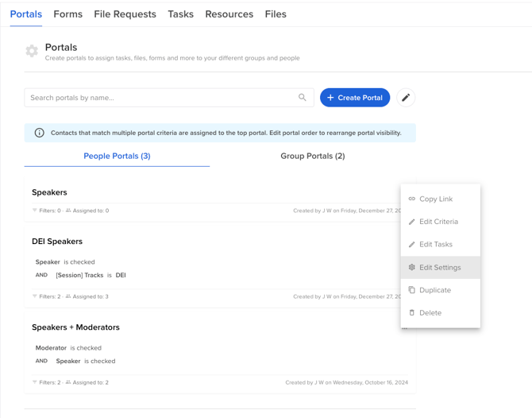Switch to Group Portals (2) tab

[x=312, y=156]
